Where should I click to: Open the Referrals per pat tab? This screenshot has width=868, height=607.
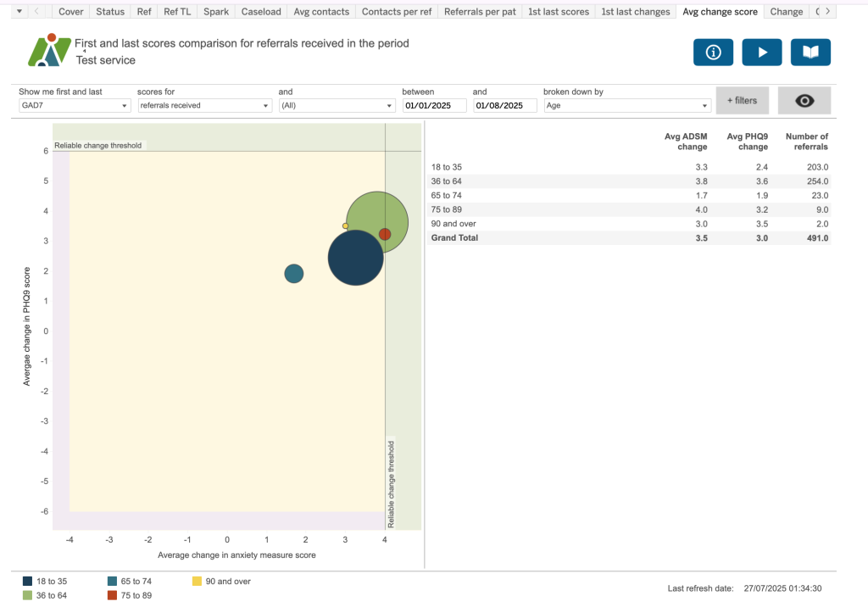479,12
